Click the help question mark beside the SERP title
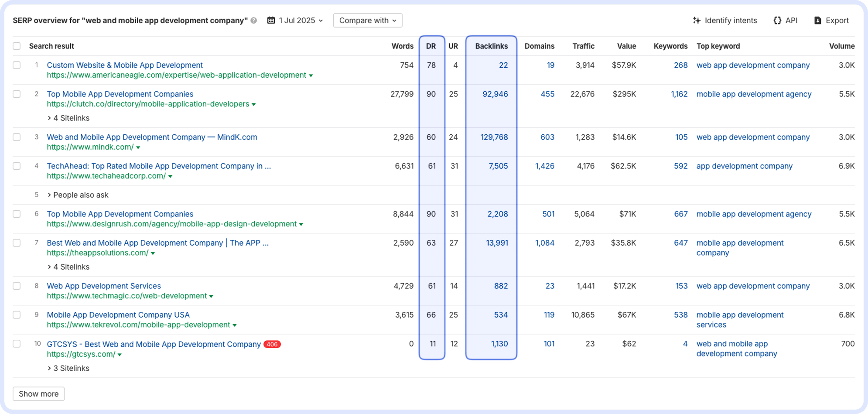The width and height of the screenshot is (868, 414). (253, 21)
